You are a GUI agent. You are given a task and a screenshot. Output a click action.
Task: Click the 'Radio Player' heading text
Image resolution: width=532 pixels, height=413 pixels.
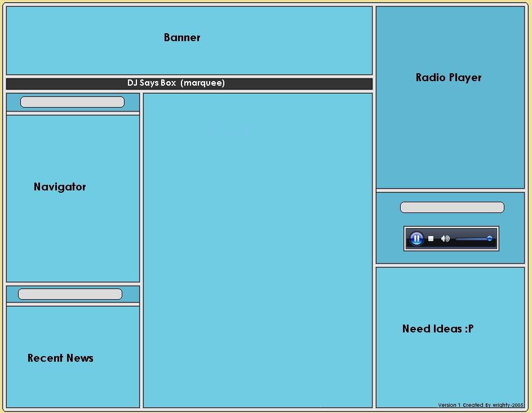(449, 78)
